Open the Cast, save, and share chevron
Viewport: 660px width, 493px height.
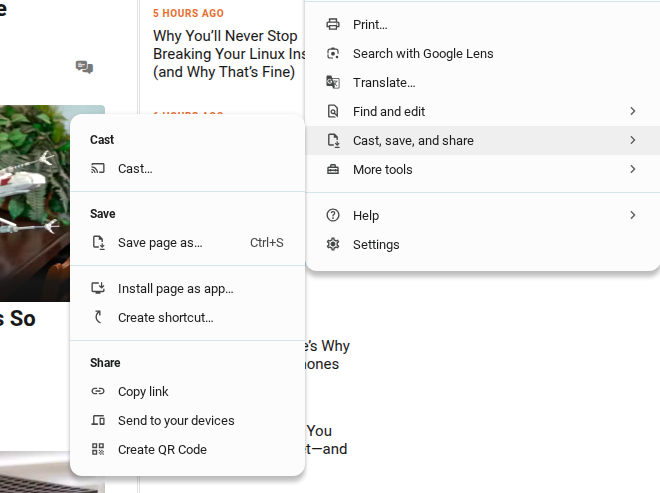[633, 140]
